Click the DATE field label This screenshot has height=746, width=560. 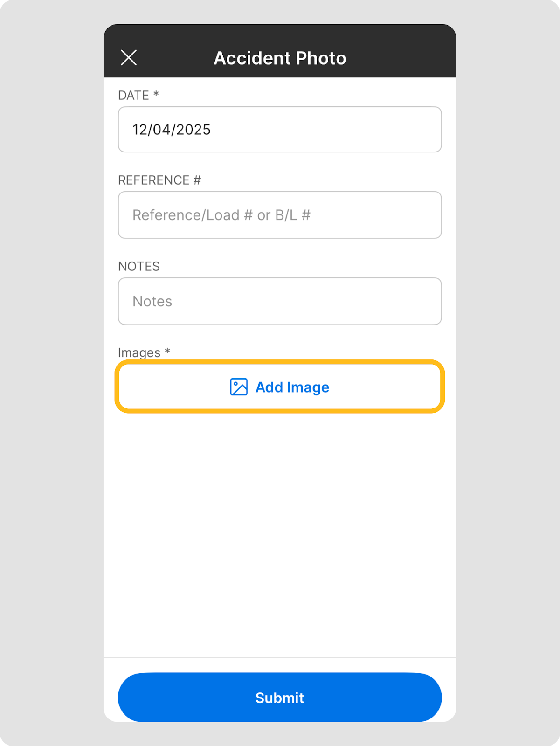[133, 96]
